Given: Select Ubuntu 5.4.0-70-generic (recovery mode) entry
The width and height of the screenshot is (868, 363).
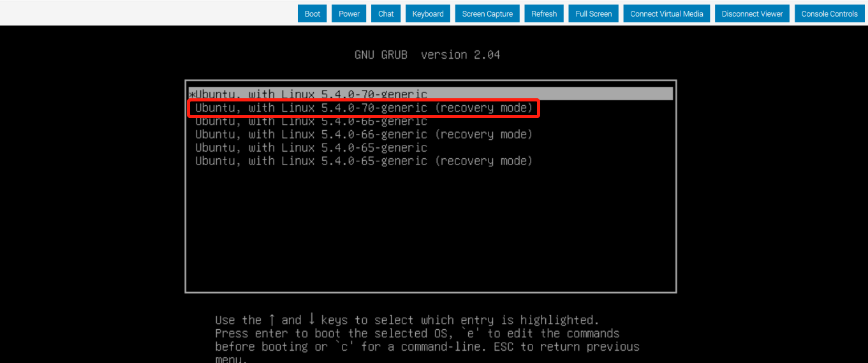Looking at the screenshot, I should pyautogui.click(x=364, y=108).
